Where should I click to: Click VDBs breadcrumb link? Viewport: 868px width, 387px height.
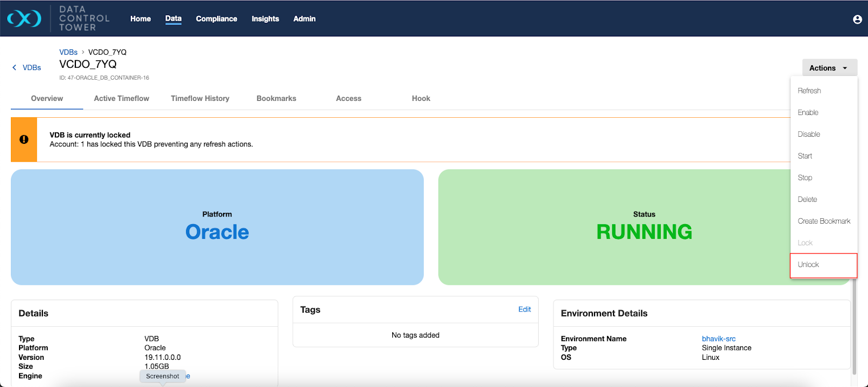(68, 52)
